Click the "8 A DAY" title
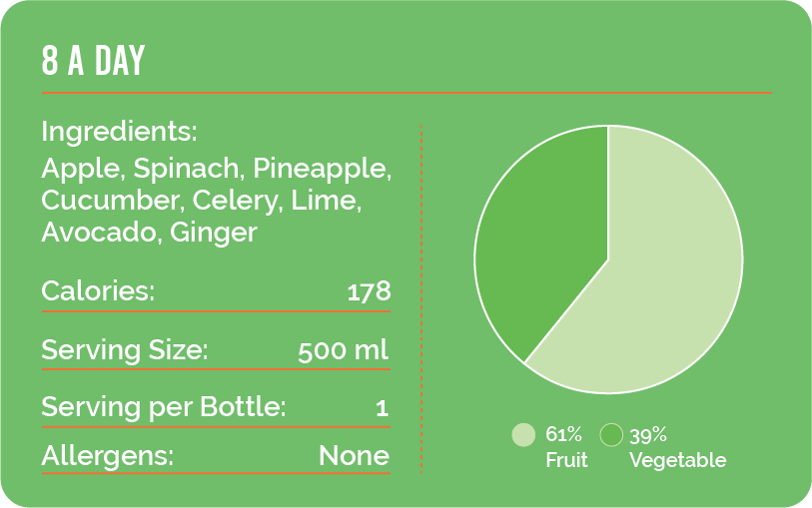 coord(93,62)
